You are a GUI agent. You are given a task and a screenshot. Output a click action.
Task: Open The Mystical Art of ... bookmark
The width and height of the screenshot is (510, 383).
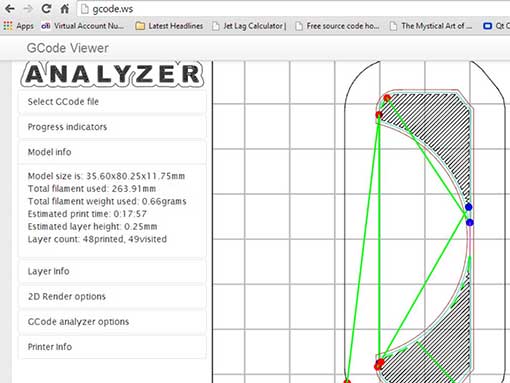pyautogui.click(x=431, y=26)
